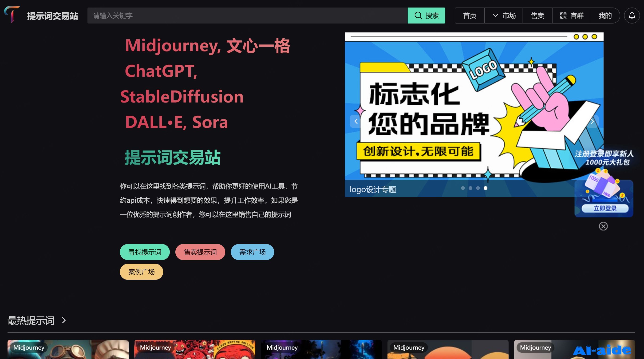Click the 需求广场 button
This screenshot has width=644, height=359.
pyautogui.click(x=253, y=252)
